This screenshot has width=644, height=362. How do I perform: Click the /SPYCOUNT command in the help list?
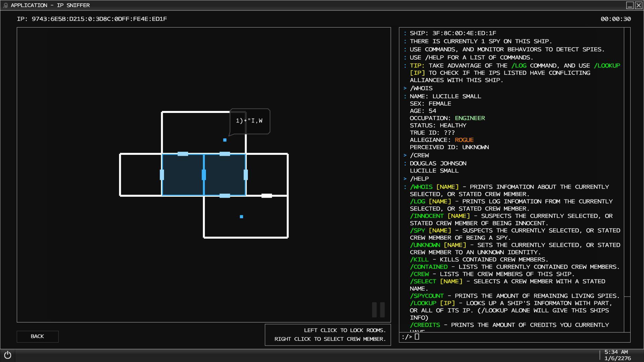point(427,296)
